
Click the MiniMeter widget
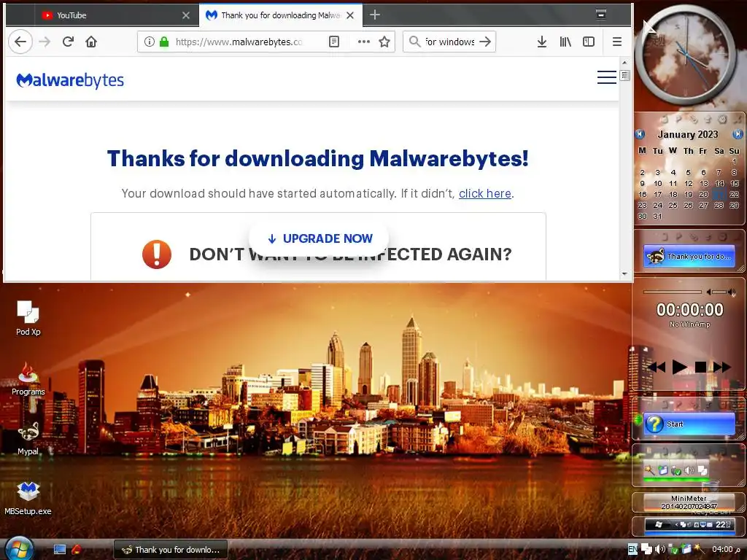pyautogui.click(x=689, y=502)
